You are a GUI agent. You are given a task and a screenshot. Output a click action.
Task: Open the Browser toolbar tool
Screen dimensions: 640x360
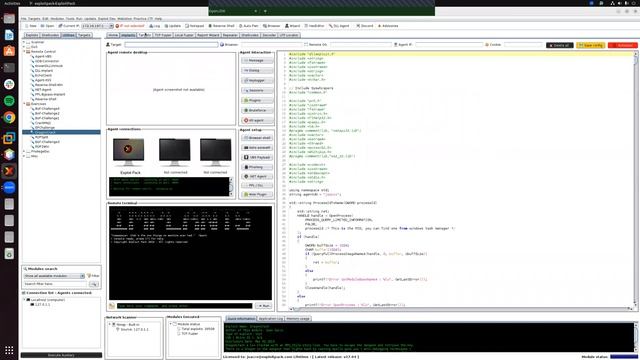tap(271, 26)
